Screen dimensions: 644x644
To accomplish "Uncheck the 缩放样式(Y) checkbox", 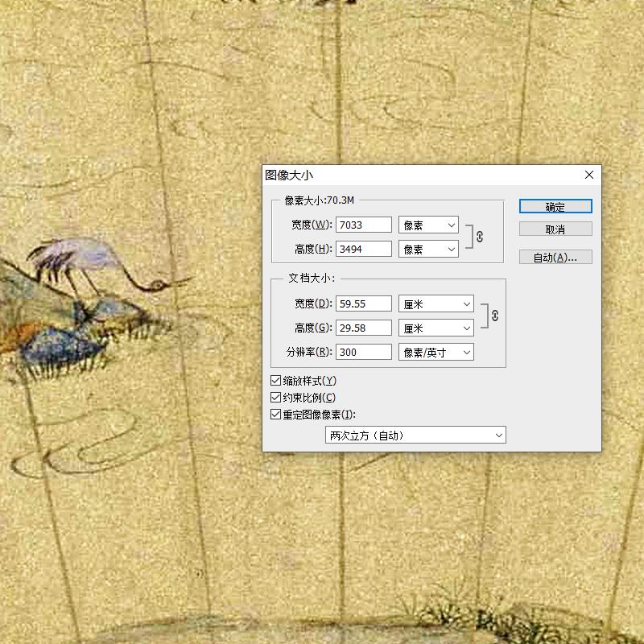I will point(275,381).
